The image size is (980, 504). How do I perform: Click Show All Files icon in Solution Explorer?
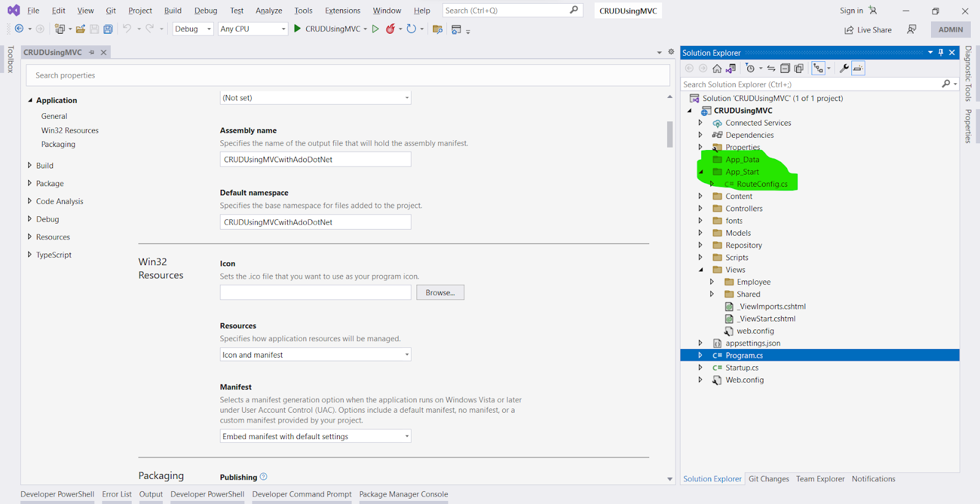coord(799,69)
